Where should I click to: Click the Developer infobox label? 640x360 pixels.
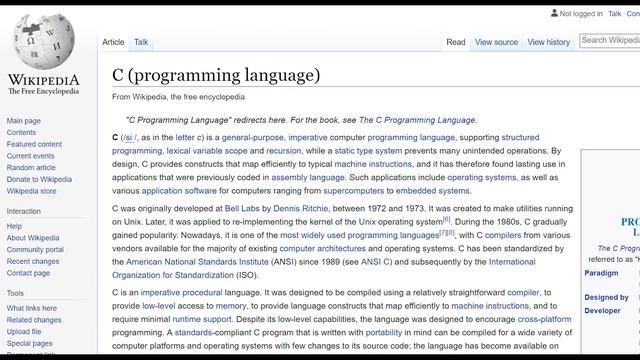click(x=602, y=311)
